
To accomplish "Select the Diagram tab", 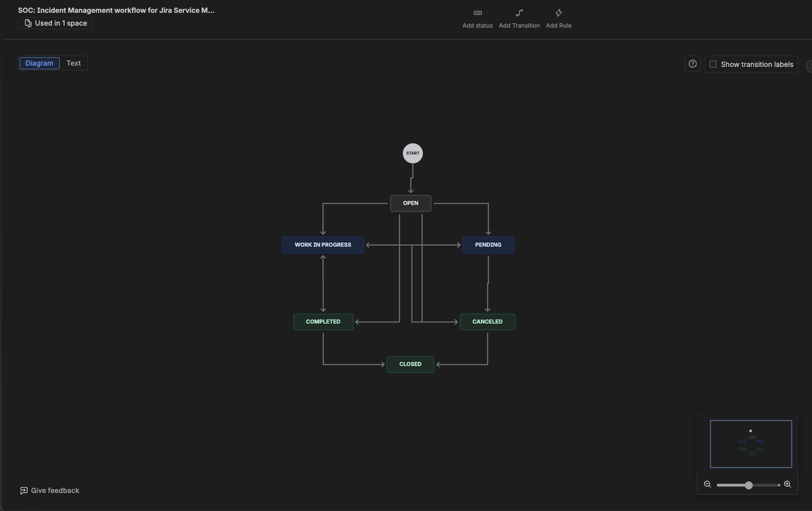I will pos(39,63).
